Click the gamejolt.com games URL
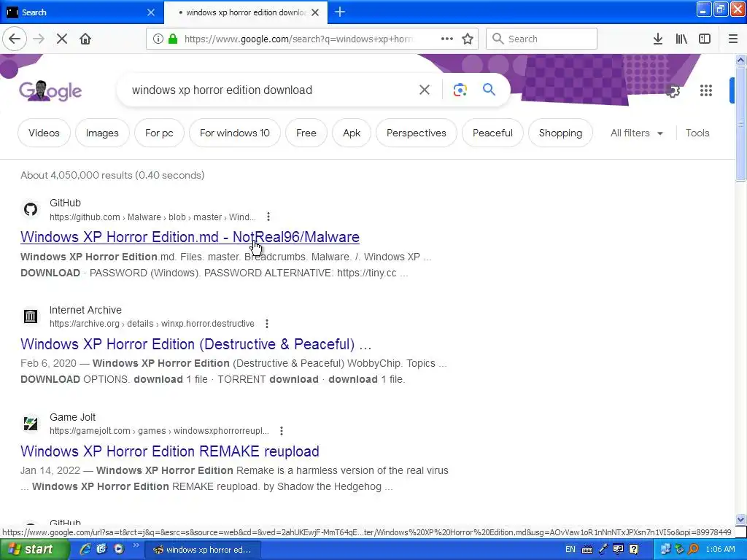The image size is (747, 560). [x=159, y=431]
